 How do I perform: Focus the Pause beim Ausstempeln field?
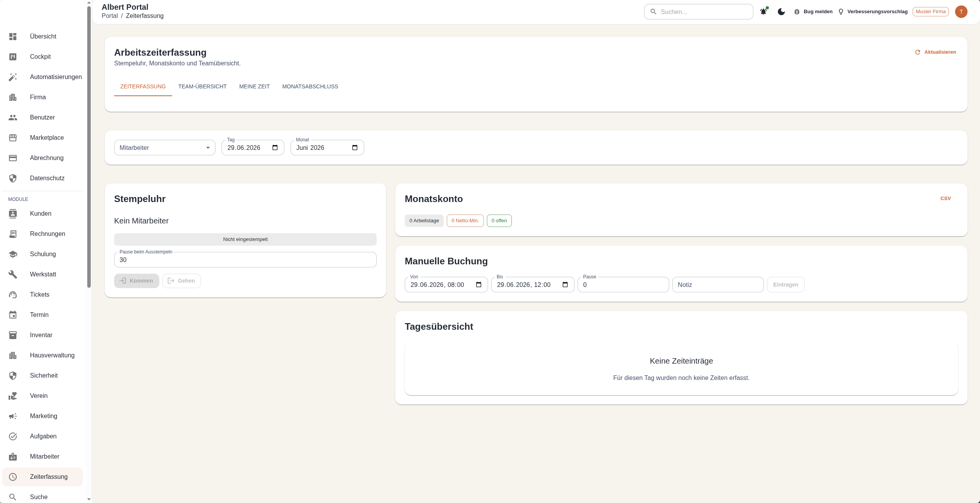click(x=245, y=260)
